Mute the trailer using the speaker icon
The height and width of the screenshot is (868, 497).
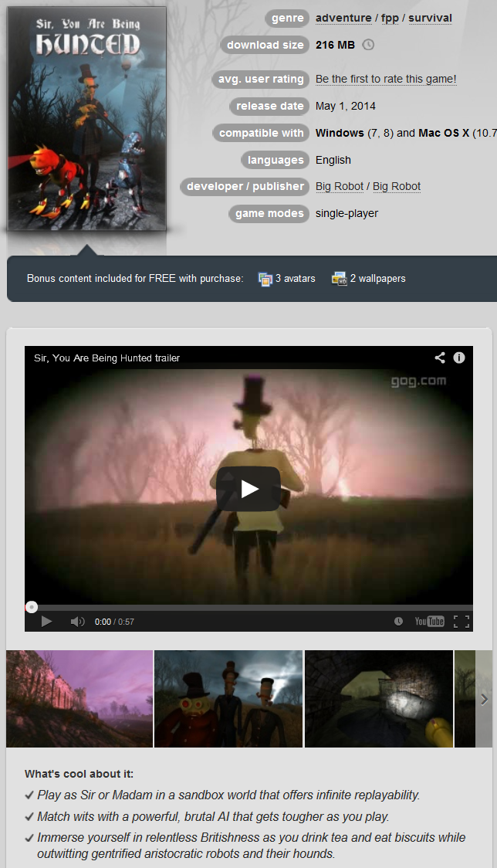77,622
